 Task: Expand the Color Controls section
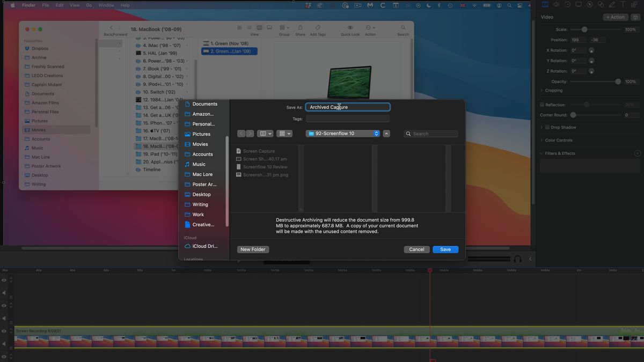click(559, 140)
